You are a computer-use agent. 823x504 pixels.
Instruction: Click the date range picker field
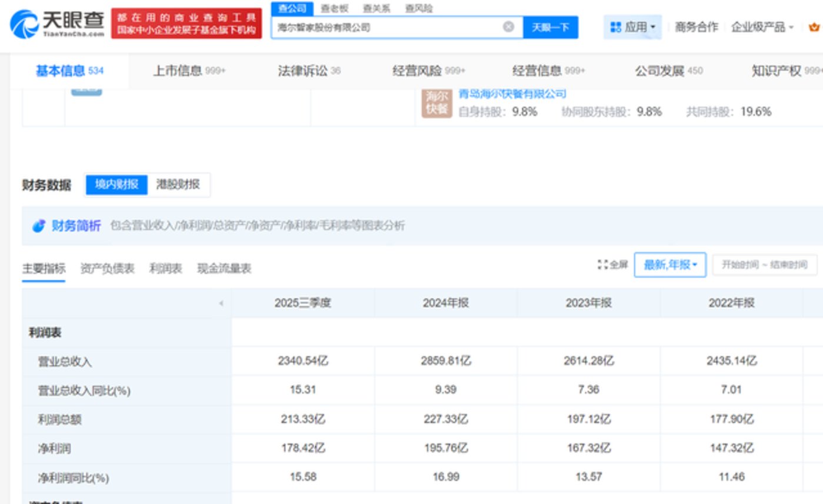[x=764, y=265]
